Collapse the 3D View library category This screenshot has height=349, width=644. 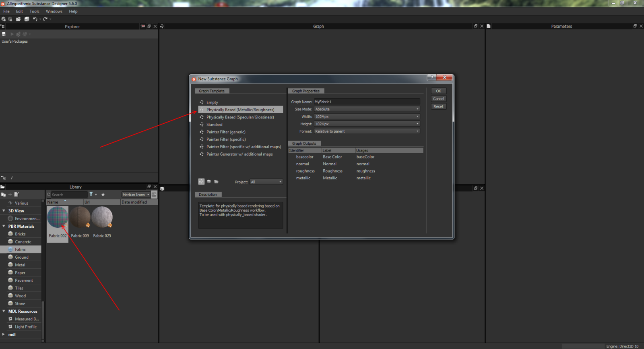pos(4,211)
